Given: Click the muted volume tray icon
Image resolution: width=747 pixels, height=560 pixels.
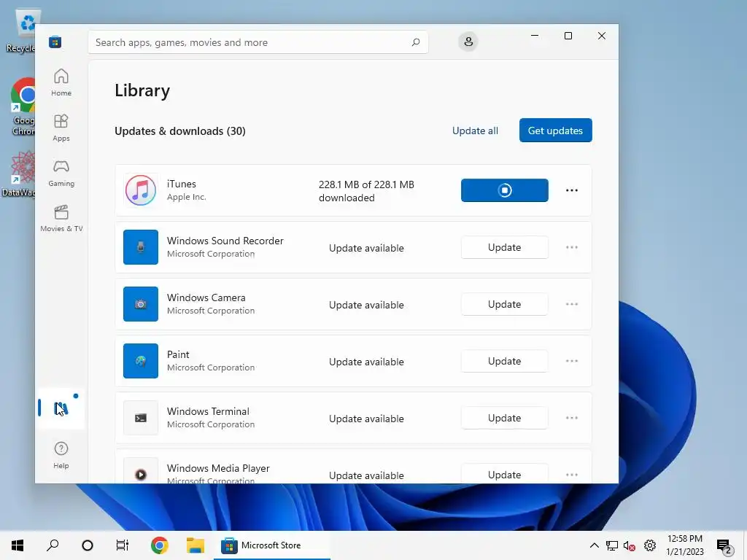Looking at the screenshot, I should tap(630, 545).
